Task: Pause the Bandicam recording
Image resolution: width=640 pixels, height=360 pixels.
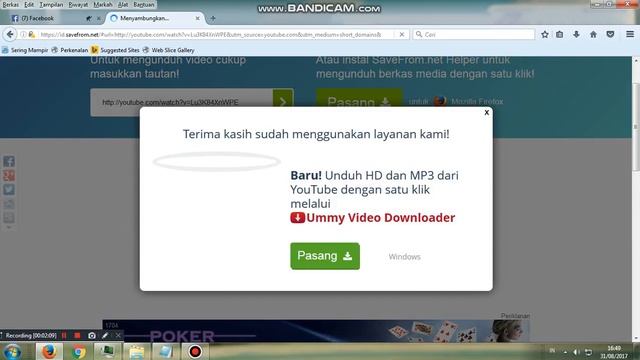Action: coord(64,336)
